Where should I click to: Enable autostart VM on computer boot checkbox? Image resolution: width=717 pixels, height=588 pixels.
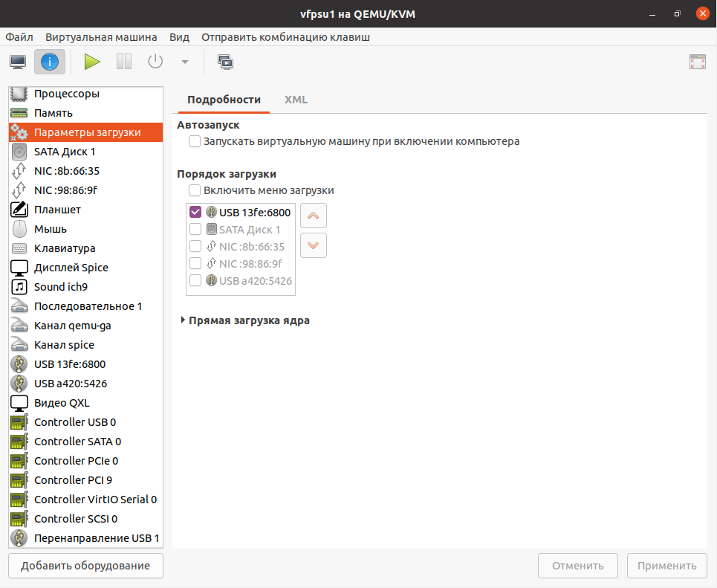point(195,141)
